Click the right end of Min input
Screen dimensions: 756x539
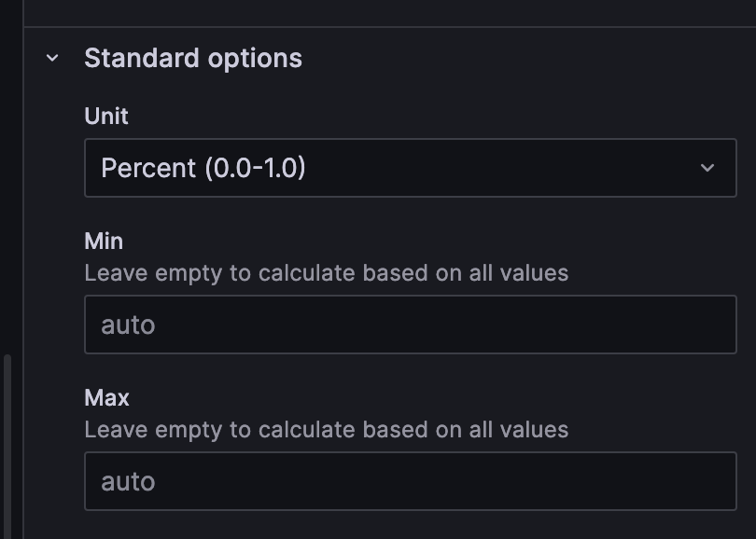pyautogui.click(x=709, y=325)
